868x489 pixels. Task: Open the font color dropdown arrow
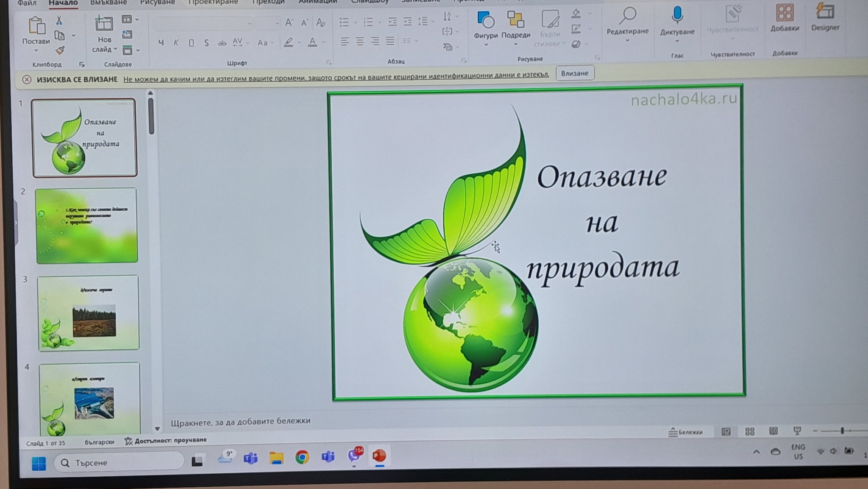(324, 42)
